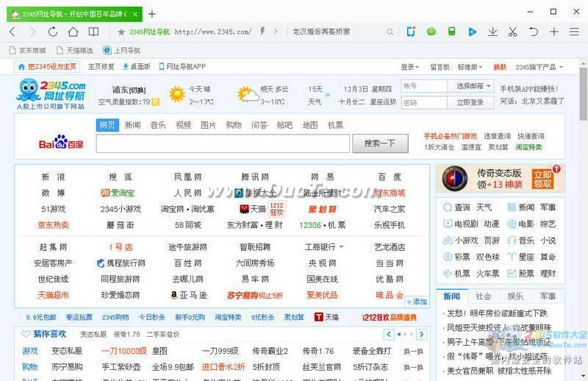588x381 pixels.
Task: Click the 添加 site button
Action: pos(417,302)
